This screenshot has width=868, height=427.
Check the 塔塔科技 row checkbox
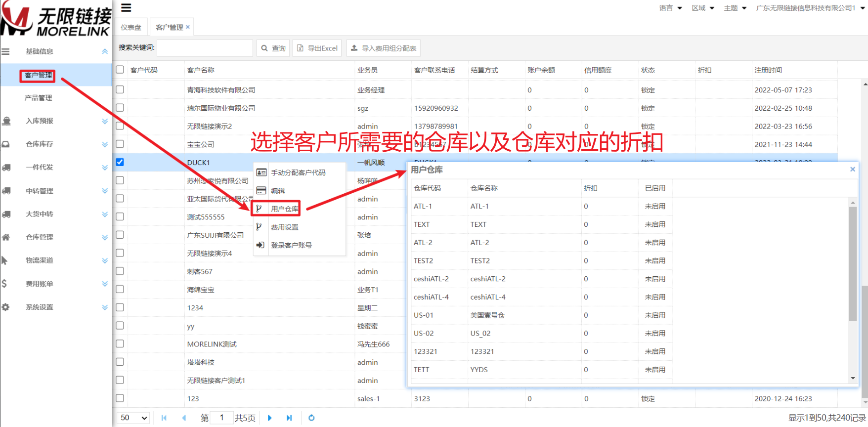120,362
